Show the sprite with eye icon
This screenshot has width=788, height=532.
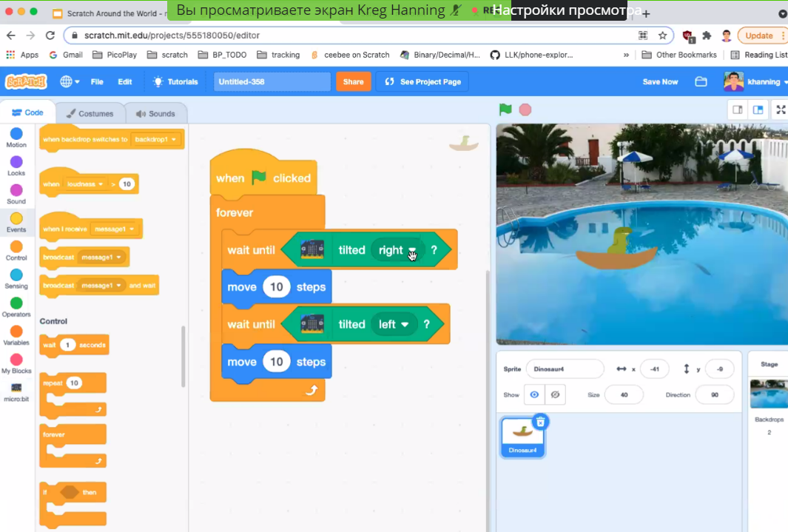[x=534, y=395]
